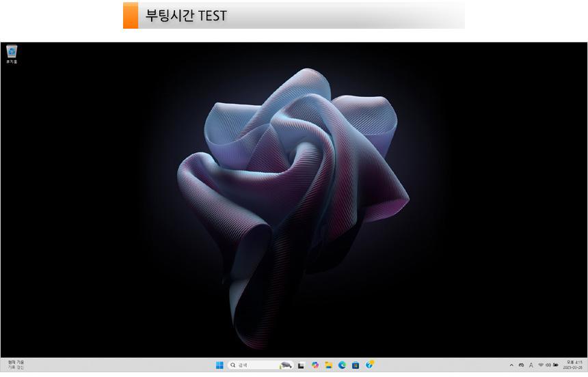The width and height of the screenshot is (588, 377).
Task: Open Task View from the taskbar
Action: tap(301, 365)
